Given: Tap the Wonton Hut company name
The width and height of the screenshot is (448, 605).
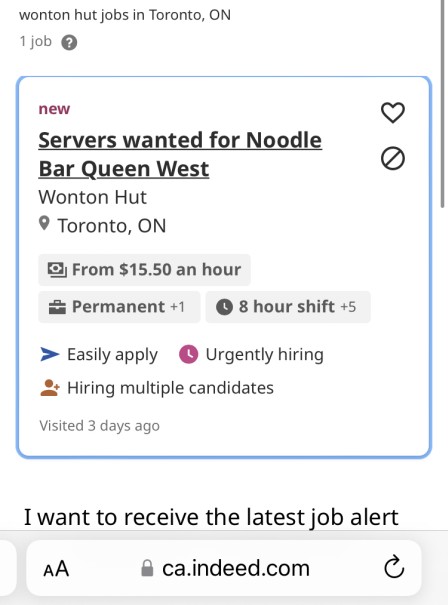Looking at the screenshot, I should [x=93, y=197].
